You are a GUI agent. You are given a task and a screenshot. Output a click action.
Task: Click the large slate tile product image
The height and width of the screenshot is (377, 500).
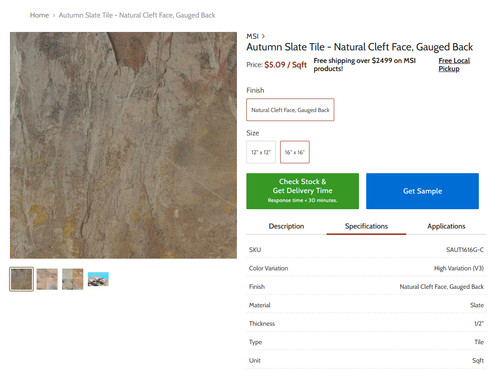(123, 145)
